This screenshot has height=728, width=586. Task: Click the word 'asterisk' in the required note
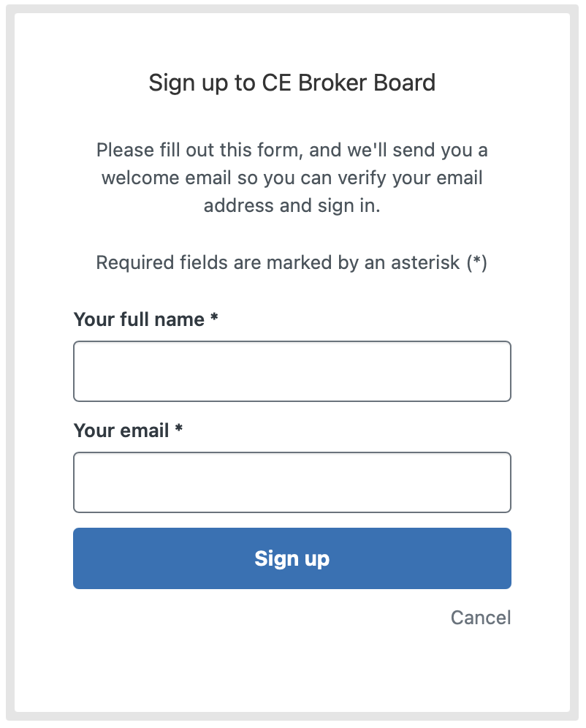tap(425, 263)
